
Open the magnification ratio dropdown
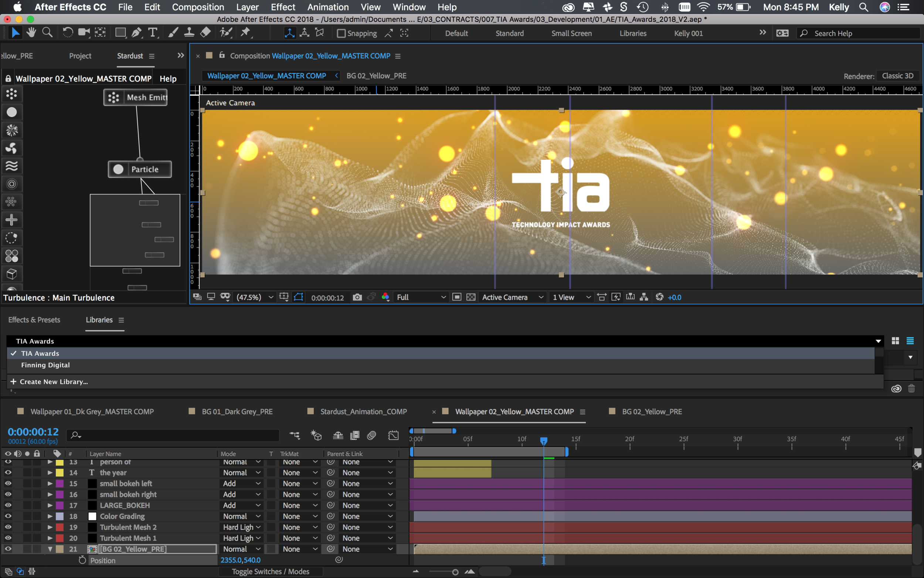255,297
